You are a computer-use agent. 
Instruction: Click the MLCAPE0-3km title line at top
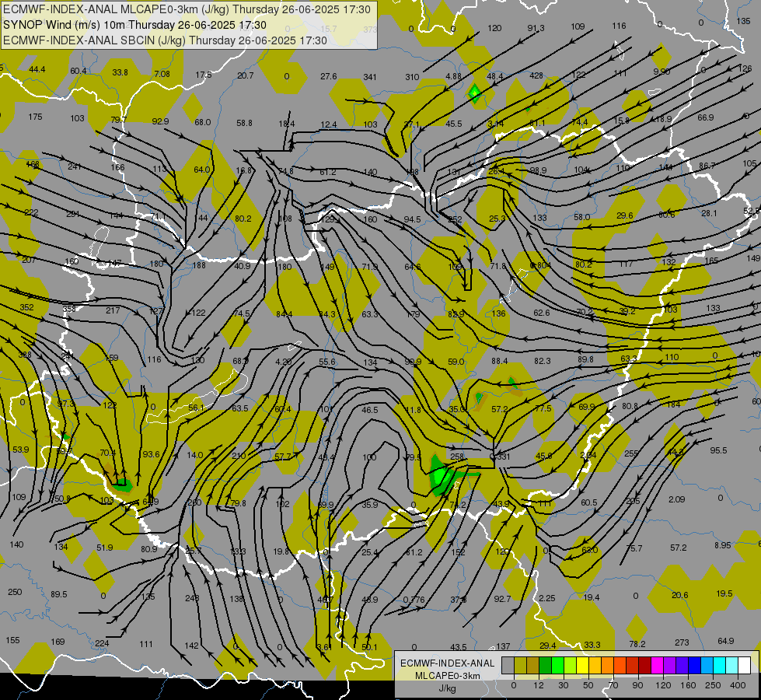tap(187, 9)
